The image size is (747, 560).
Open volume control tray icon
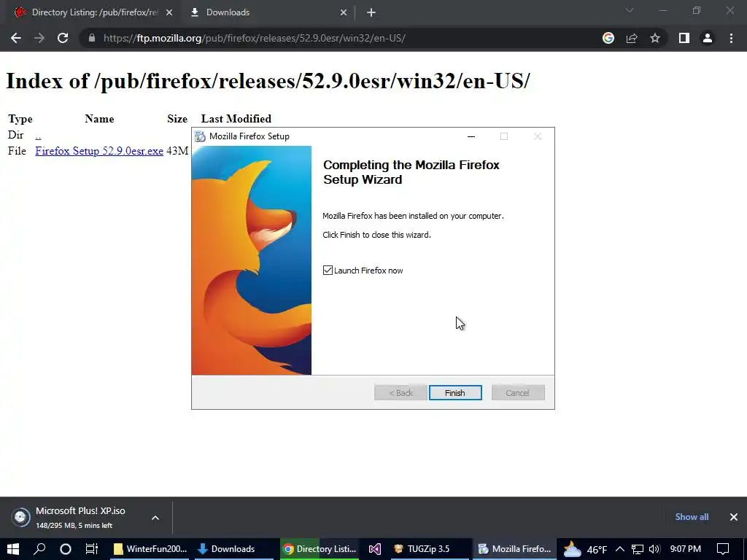click(x=654, y=549)
